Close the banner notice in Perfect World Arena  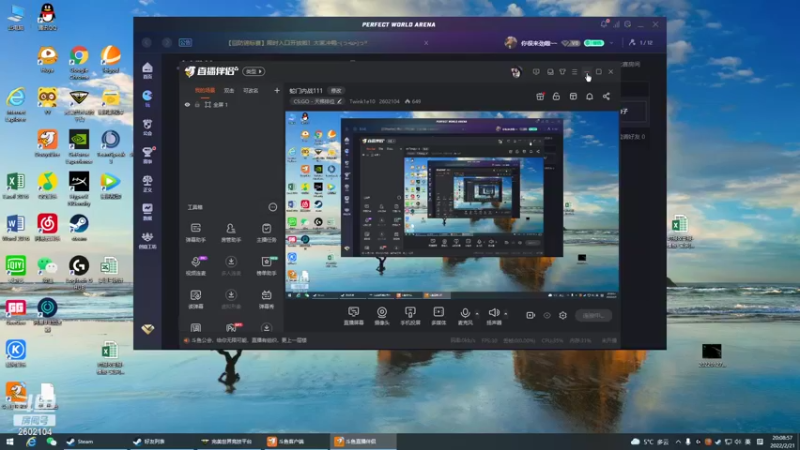pyautogui.click(x=426, y=43)
